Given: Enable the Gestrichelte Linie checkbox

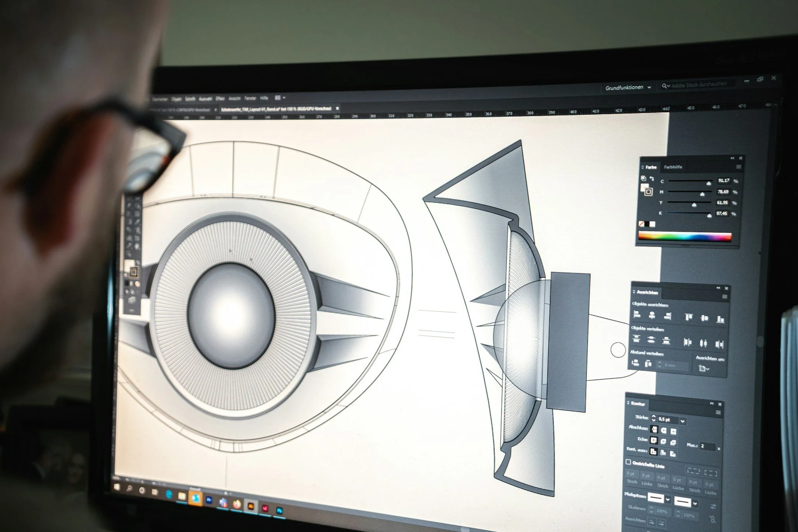Looking at the screenshot, I should (628, 462).
